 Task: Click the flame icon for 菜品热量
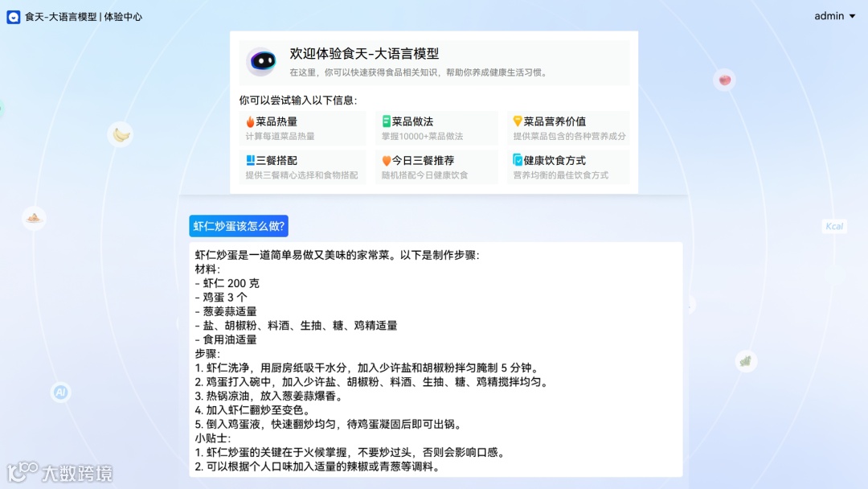pos(250,121)
